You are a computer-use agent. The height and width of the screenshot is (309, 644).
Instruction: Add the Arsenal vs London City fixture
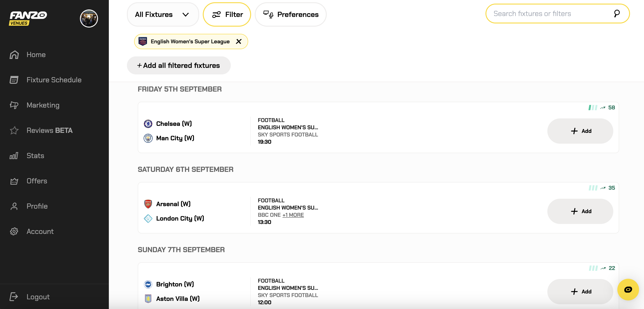580,211
